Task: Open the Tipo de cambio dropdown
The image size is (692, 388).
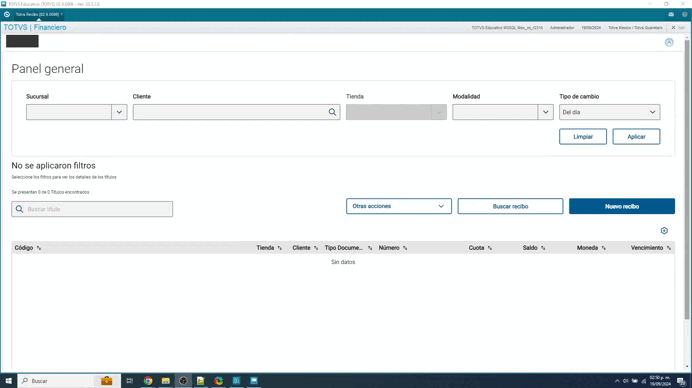Action: (x=609, y=112)
